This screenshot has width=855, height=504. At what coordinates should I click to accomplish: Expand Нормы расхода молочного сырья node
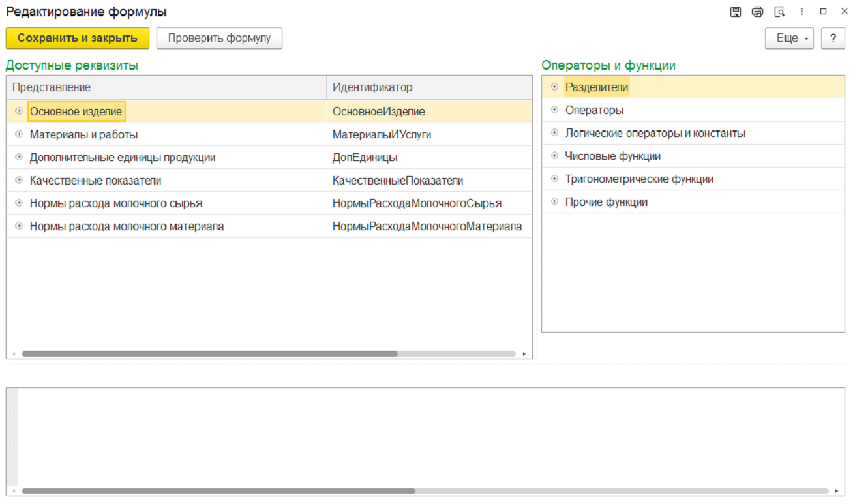(x=19, y=203)
